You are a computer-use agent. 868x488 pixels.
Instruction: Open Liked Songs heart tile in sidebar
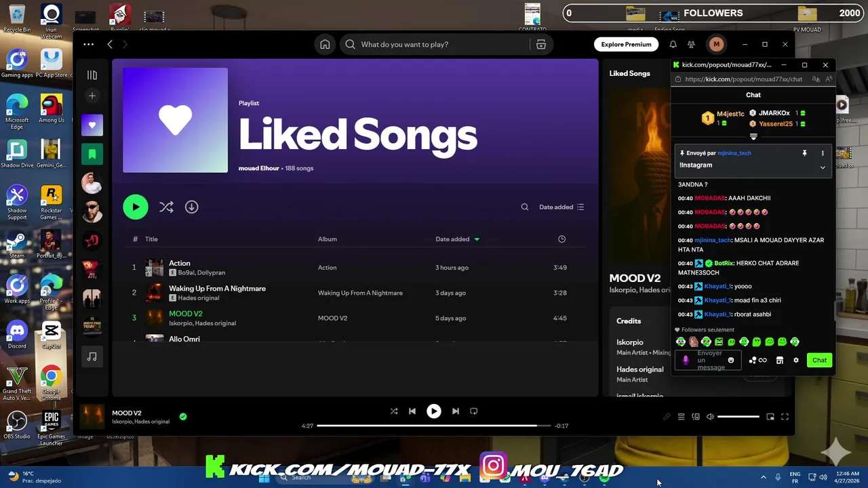click(x=92, y=125)
